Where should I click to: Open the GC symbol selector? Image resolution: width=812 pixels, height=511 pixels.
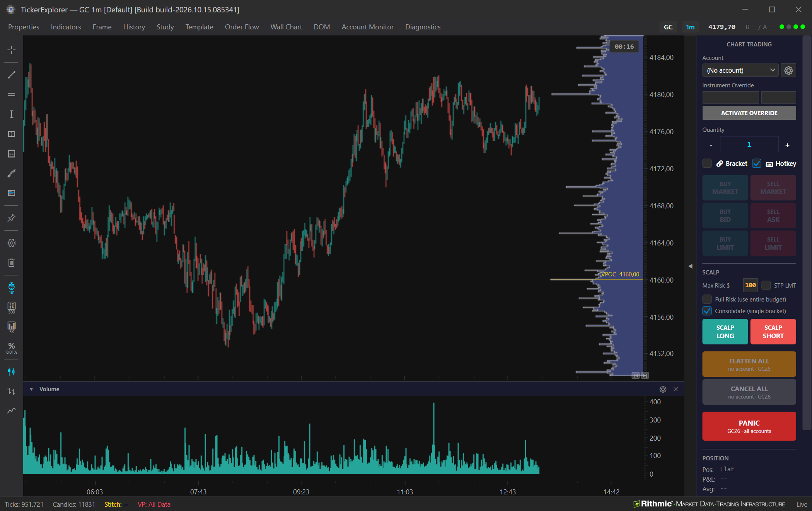[668, 27]
